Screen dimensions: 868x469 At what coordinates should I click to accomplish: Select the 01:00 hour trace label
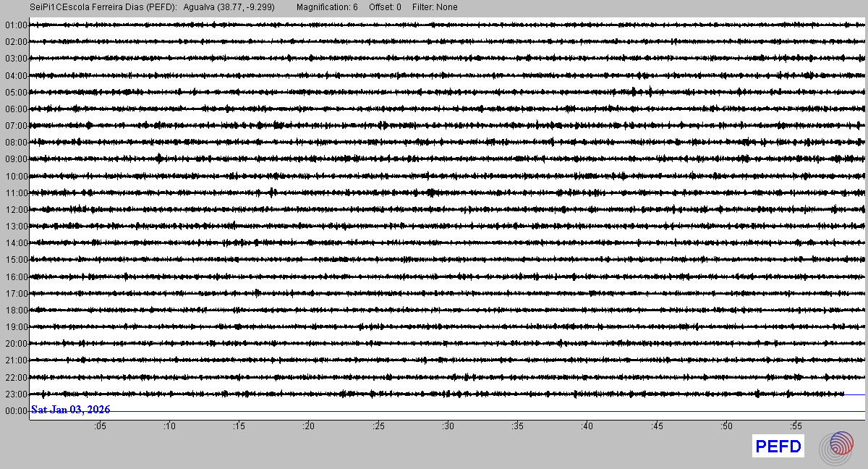15,25
